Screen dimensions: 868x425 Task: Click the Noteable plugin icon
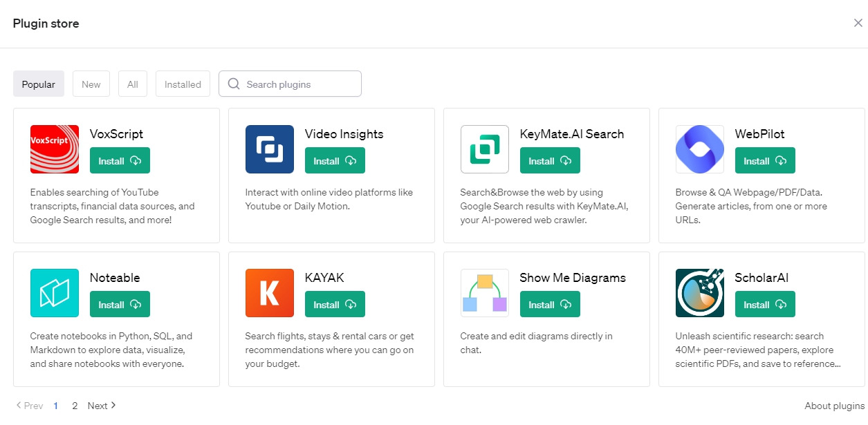click(x=55, y=293)
